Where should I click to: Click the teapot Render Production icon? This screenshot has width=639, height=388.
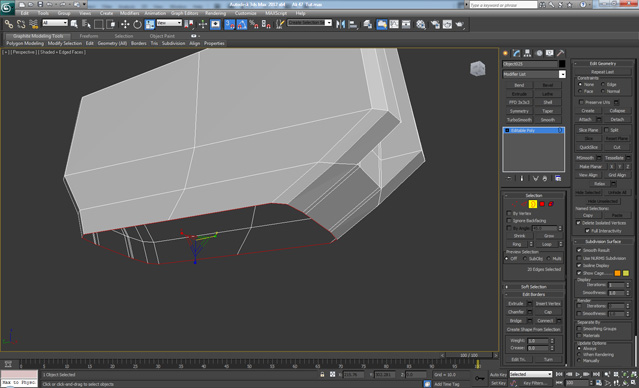[460, 24]
